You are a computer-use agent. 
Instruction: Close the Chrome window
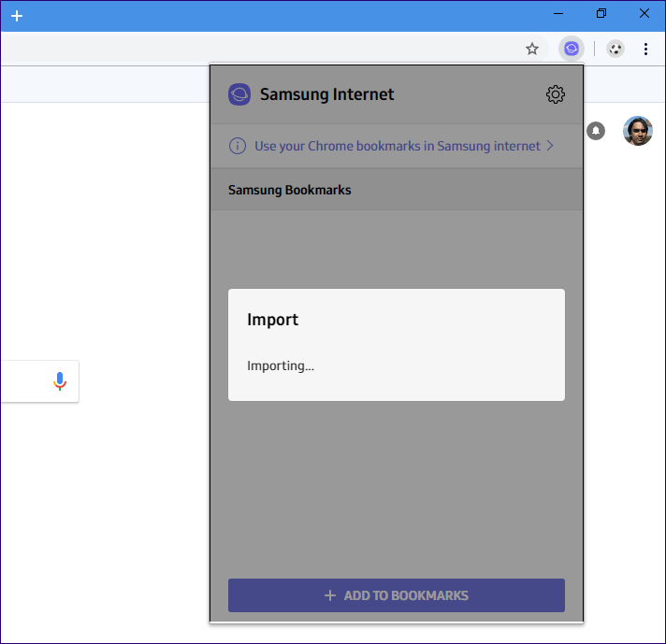pyautogui.click(x=644, y=14)
